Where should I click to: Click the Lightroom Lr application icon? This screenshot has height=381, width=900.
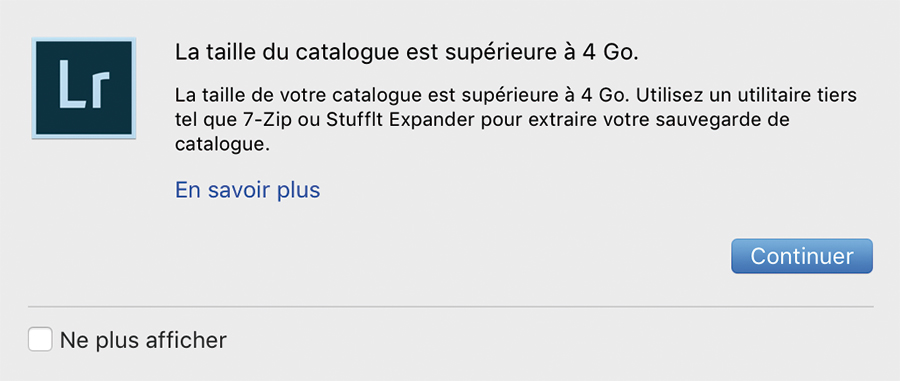click(84, 88)
